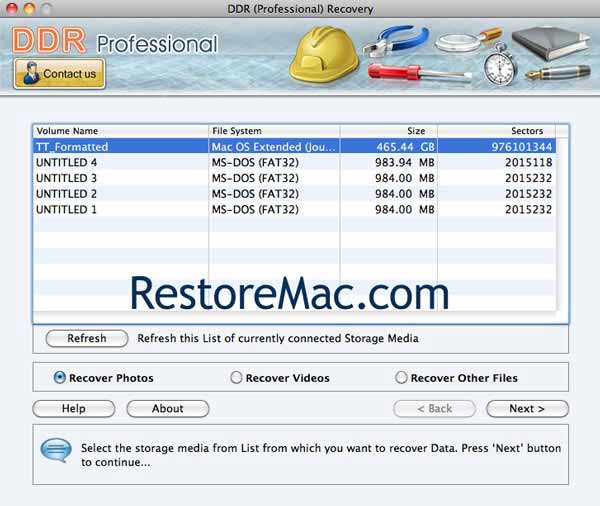This screenshot has width=600, height=506.
Task: Select the UNTITLED 3 volume
Action: point(295,178)
